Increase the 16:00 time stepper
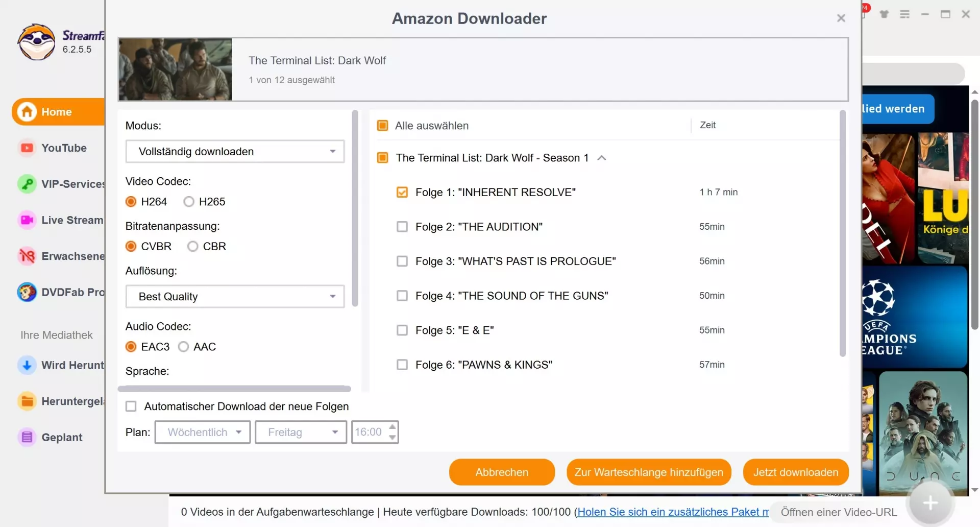 (x=392, y=427)
